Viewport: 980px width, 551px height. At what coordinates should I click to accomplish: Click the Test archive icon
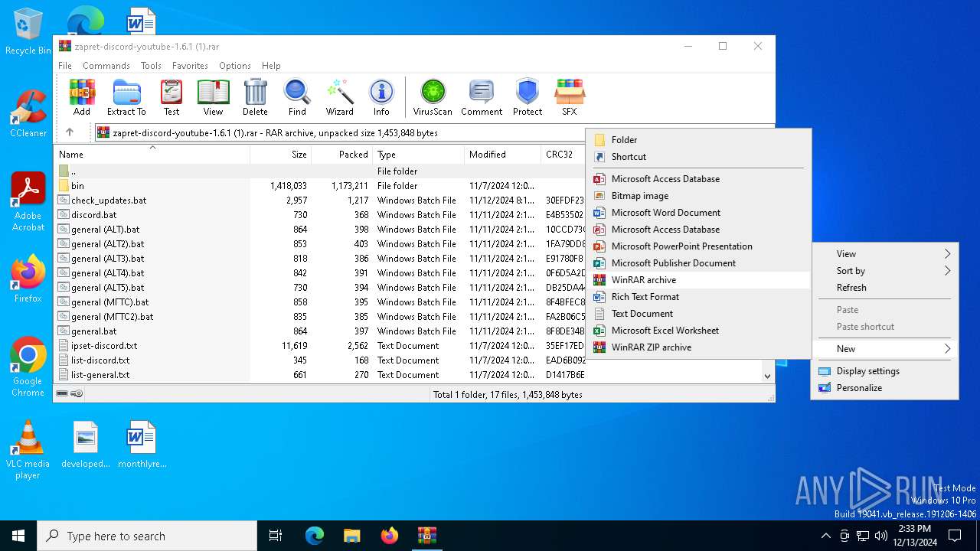coord(171,97)
